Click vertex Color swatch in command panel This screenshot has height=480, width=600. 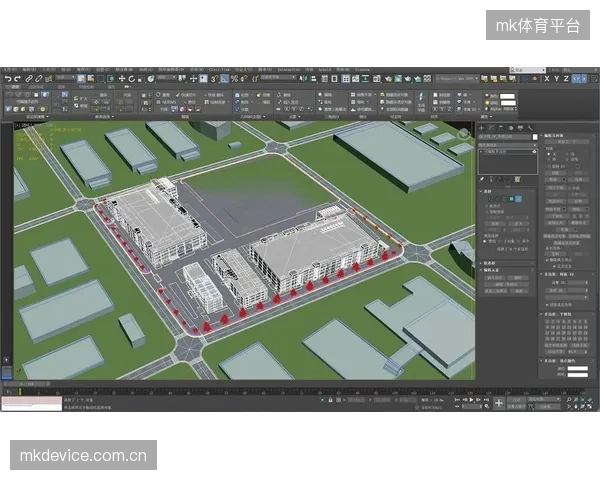[x=577, y=369]
